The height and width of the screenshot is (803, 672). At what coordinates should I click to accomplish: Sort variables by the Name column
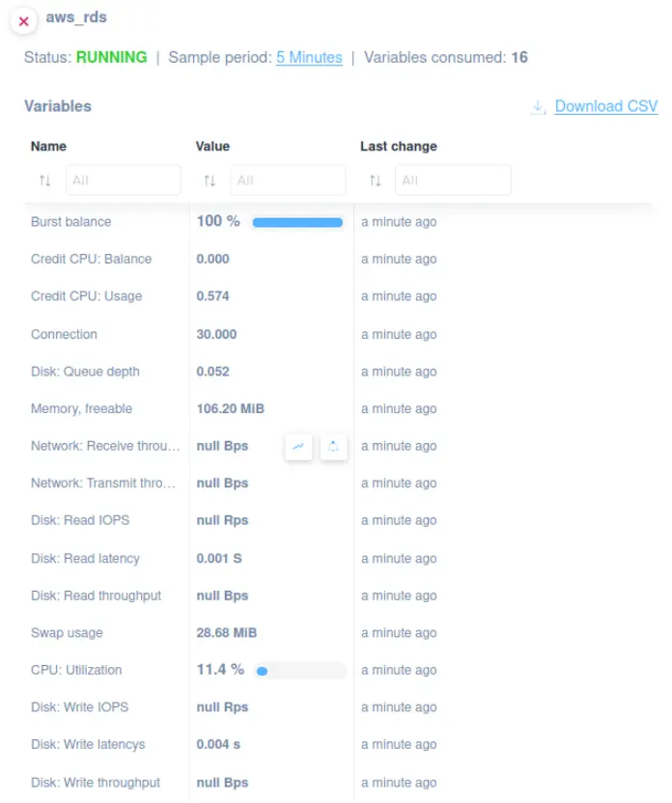(x=45, y=180)
